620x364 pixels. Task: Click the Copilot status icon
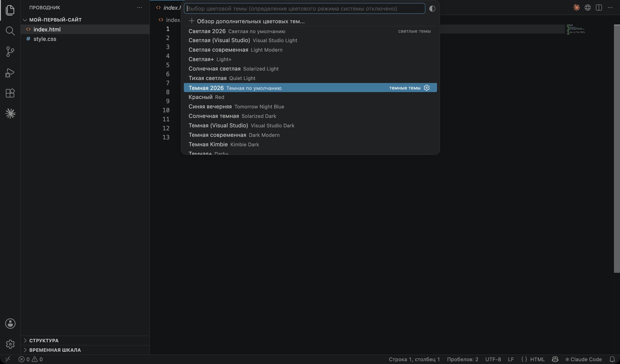click(x=555, y=359)
